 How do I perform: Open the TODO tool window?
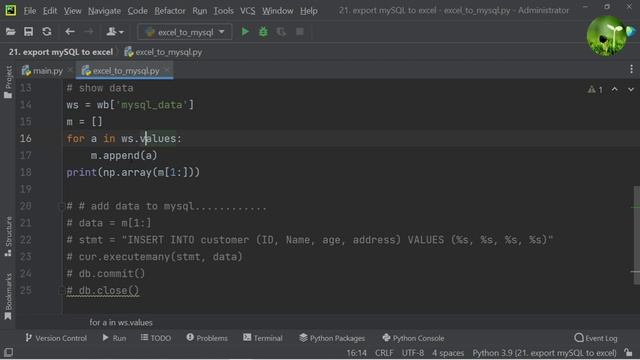[x=156, y=338]
